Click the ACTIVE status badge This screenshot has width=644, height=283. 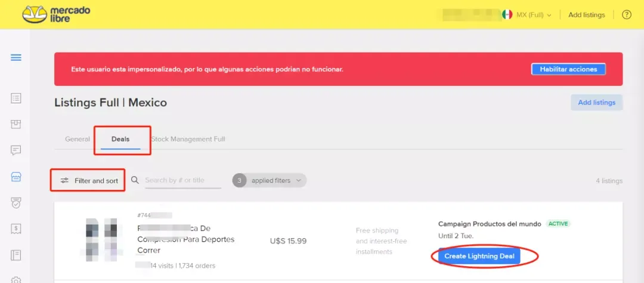(x=558, y=224)
